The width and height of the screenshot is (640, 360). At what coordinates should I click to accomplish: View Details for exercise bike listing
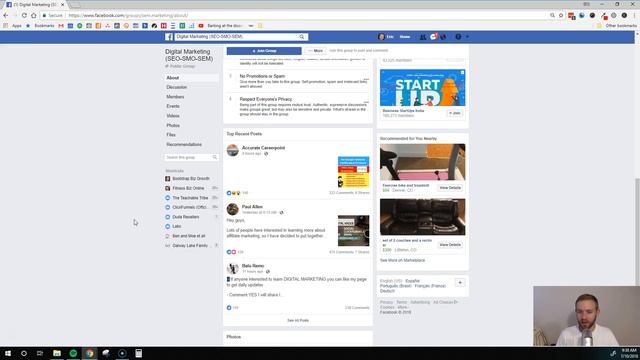click(x=450, y=188)
